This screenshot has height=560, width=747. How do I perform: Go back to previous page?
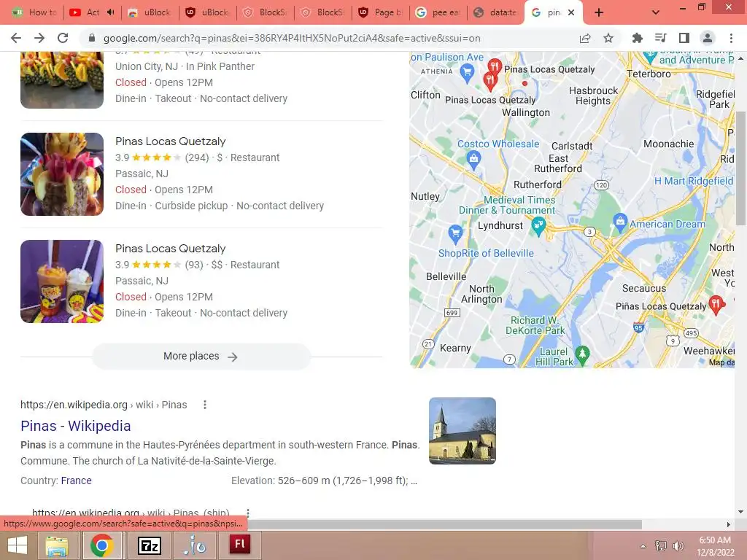16,38
